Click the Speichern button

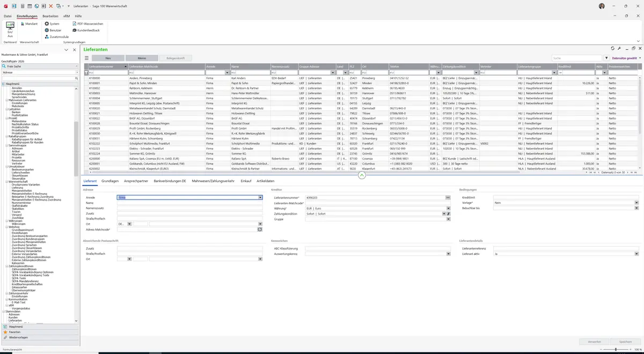(x=625, y=341)
